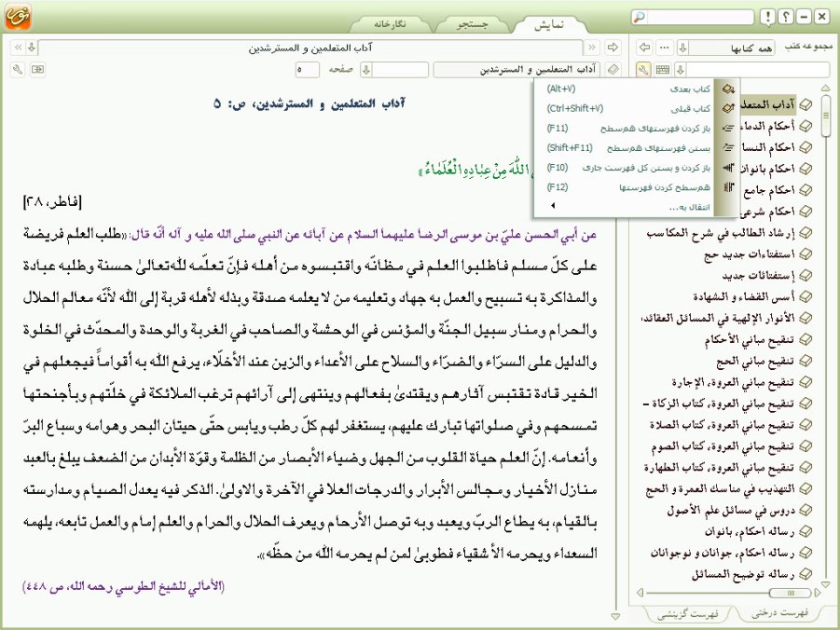Open رساله احكام، بانوان book
This screenshot has height=630, width=840.
[x=750, y=532]
